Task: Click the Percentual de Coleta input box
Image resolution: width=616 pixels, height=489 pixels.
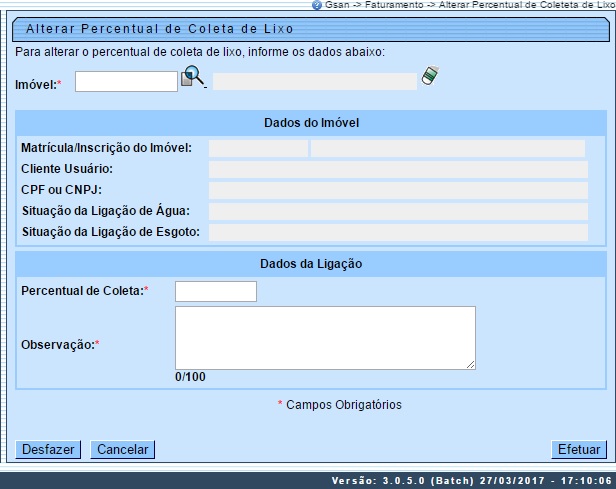Action: (x=215, y=291)
